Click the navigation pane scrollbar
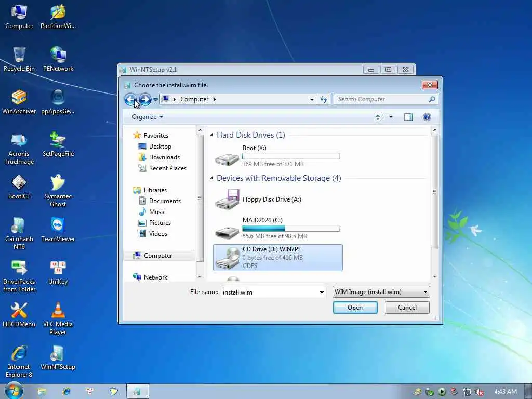 199,198
